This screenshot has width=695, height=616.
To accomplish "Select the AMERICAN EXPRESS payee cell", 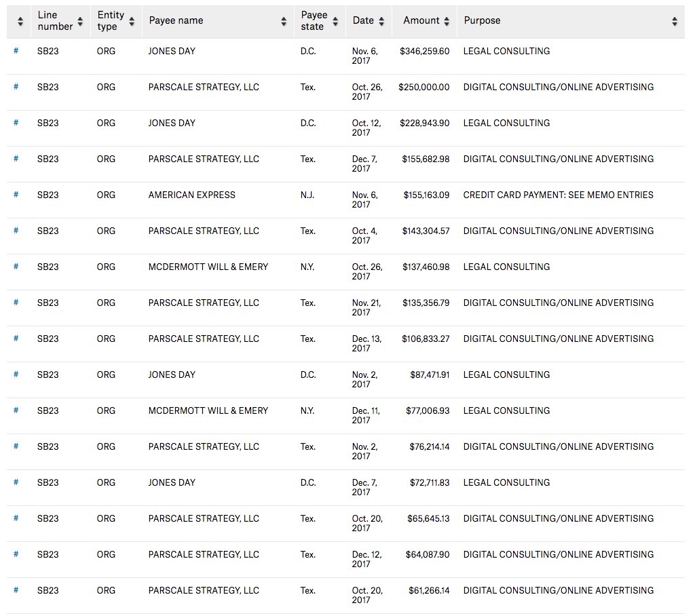I will (192, 195).
